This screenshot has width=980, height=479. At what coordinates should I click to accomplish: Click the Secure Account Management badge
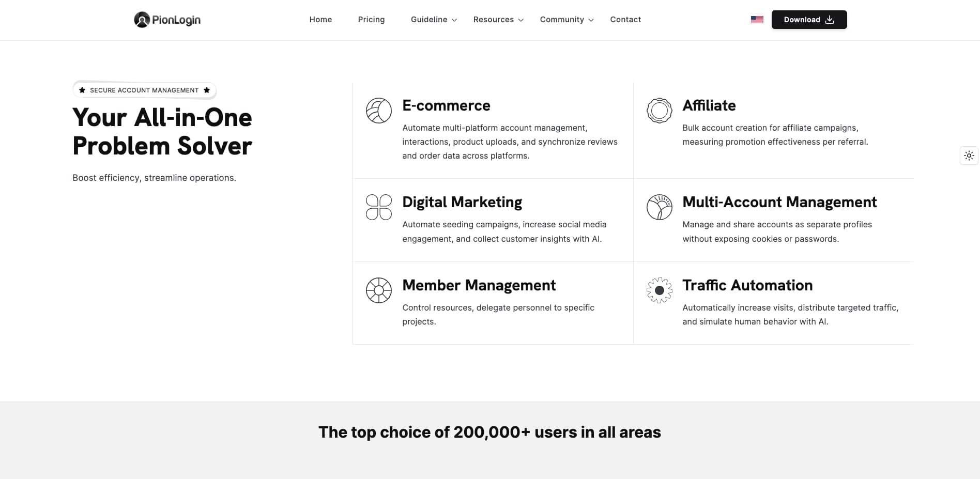[x=144, y=90]
